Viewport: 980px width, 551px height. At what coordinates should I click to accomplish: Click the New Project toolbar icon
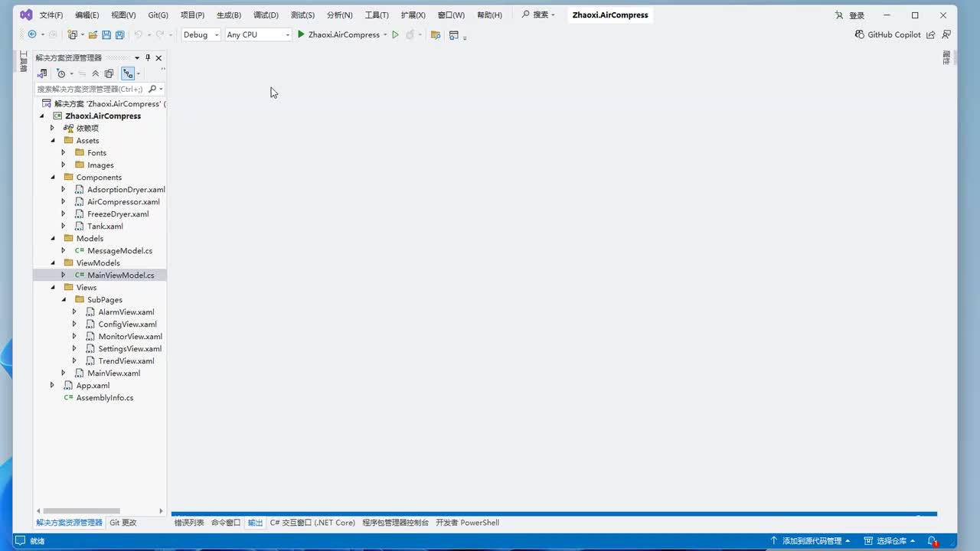point(73,34)
